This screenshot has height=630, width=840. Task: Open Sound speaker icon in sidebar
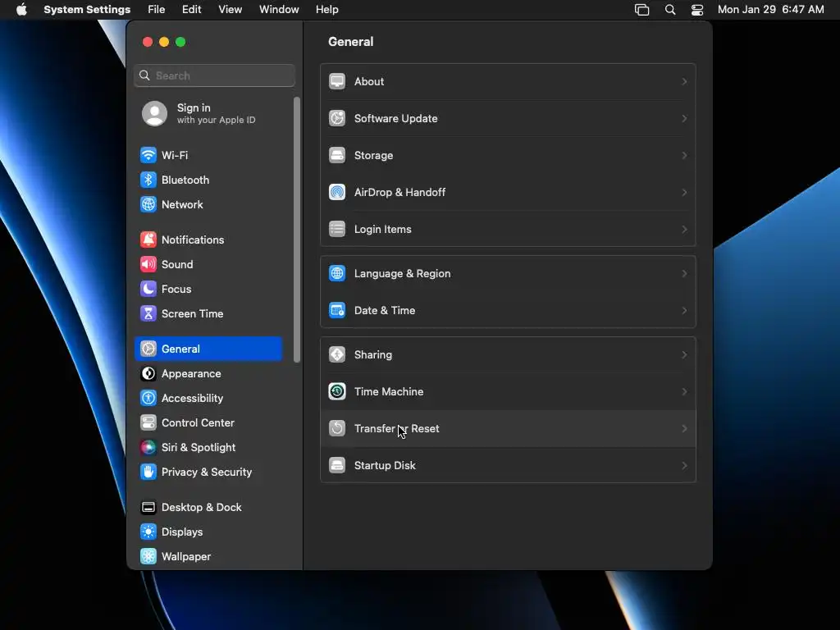(148, 265)
